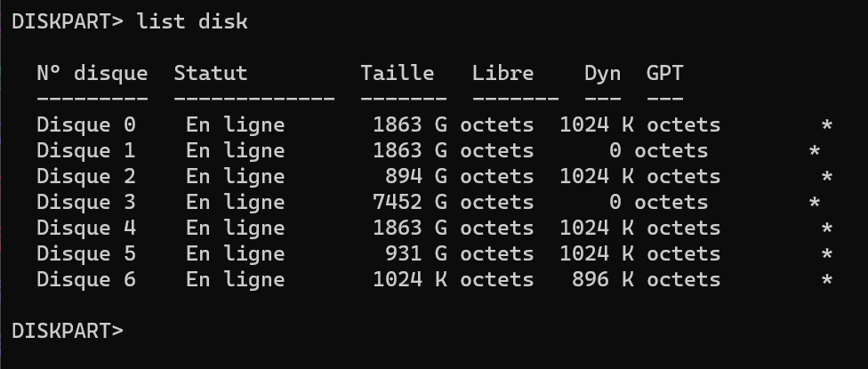The image size is (868, 369).
Task: Click 'En ligne' status of Disque 4
Action: tap(235, 228)
